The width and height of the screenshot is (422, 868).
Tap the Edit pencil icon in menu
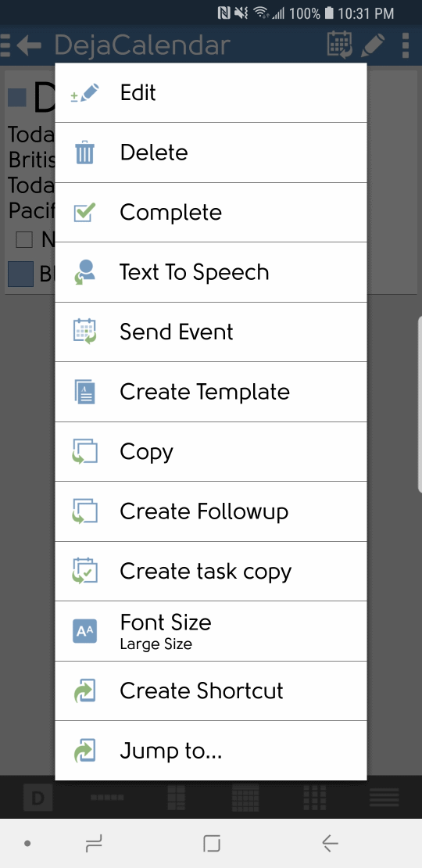pyautogui.click(x=84, y=92)
